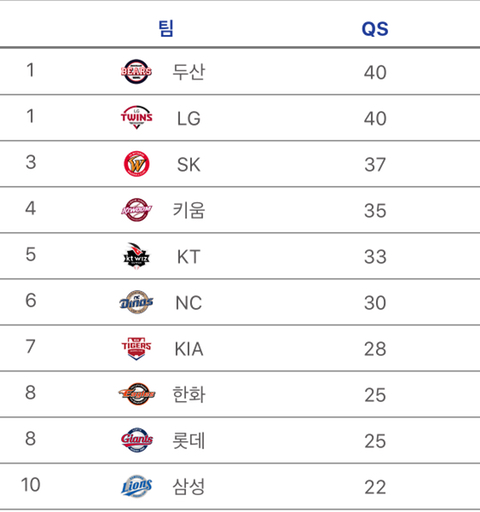Select the 롯데 team name
The width and height of the screenshot is (480, 512).
(189, 441)
